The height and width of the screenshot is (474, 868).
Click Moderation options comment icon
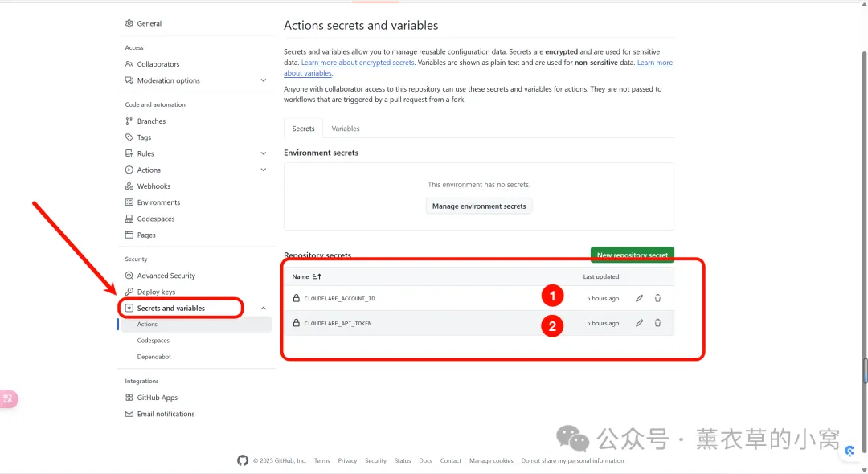[x=129, y=80]
